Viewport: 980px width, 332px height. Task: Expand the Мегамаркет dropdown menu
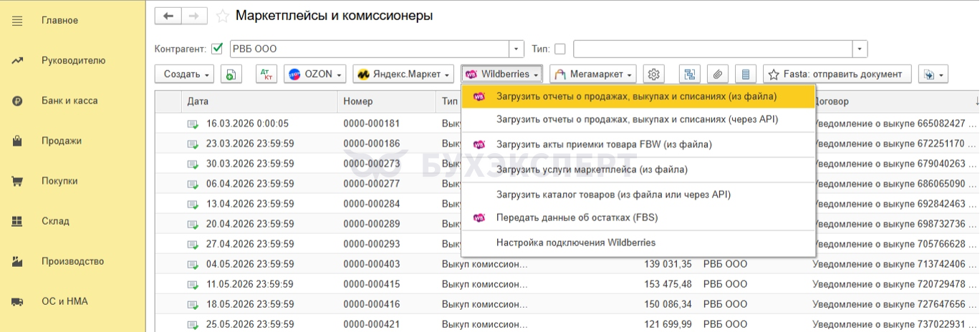click(x=593, y=74)
